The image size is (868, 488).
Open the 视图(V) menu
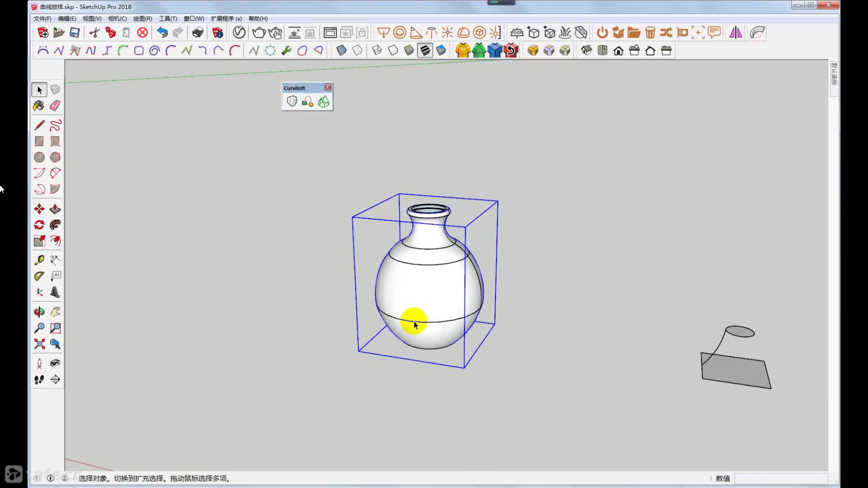pos(92,19)
